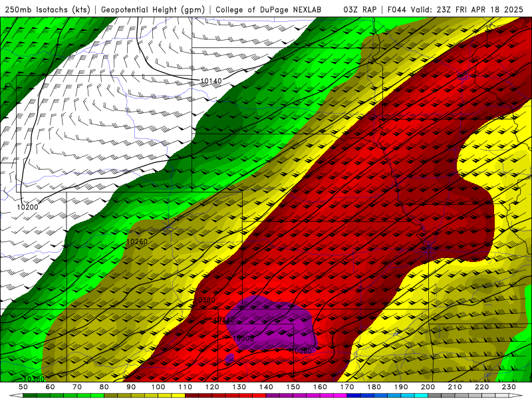The width and height of the screenshot is (532, 399).
Task: Click the cyan swatch just before 200
Action: coord(421,396)
